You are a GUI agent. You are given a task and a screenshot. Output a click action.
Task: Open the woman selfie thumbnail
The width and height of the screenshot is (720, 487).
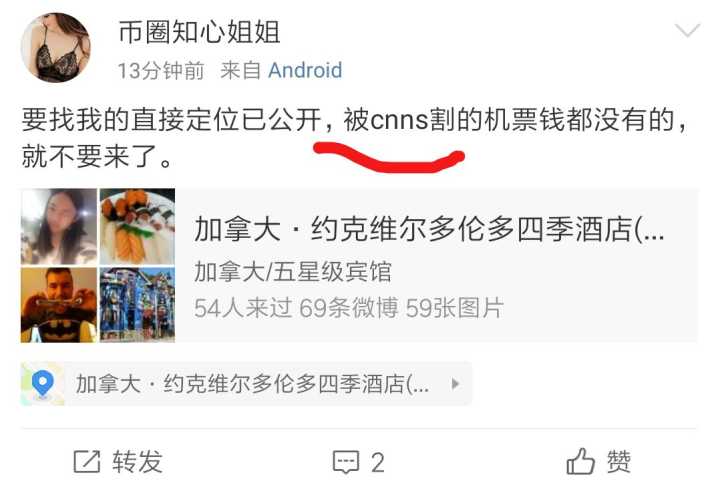59,227
